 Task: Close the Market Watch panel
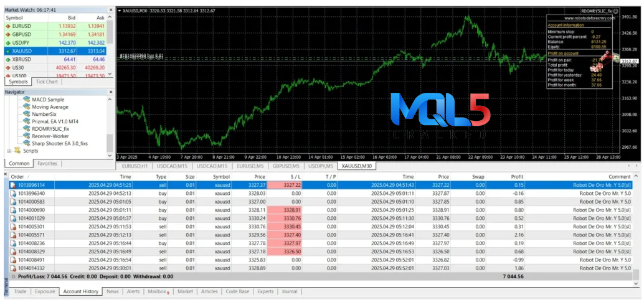[x=110, y=9]
